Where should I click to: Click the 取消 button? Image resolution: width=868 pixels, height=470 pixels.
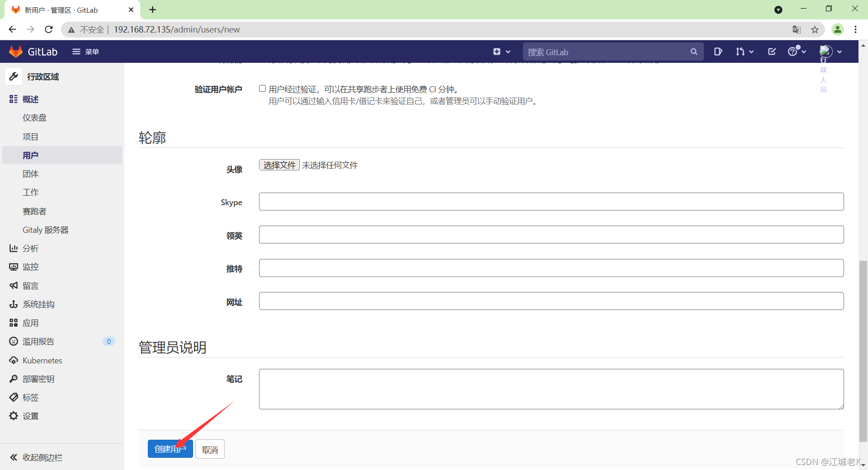click(x=210, y=449)
